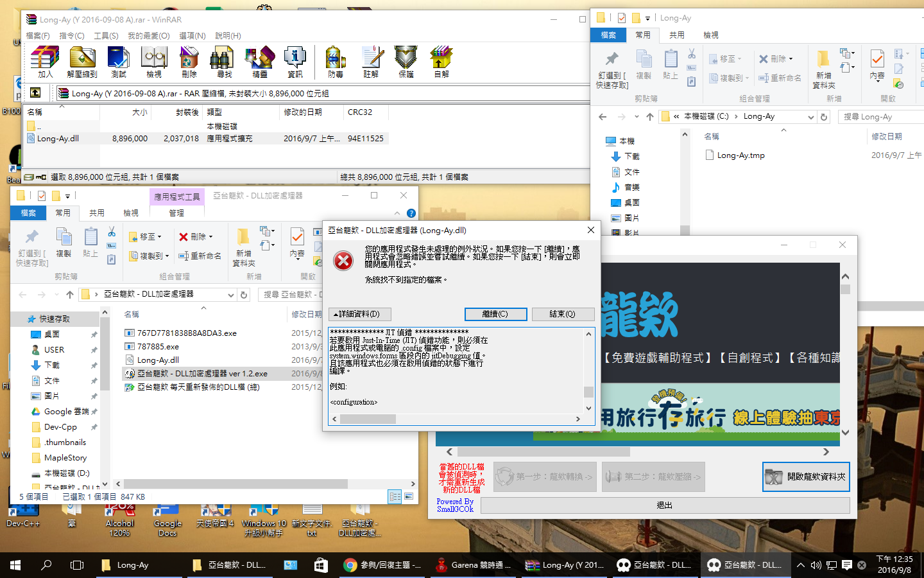
Task: Click 結束(Q) button in error dialog
Action: coord(563,314)
